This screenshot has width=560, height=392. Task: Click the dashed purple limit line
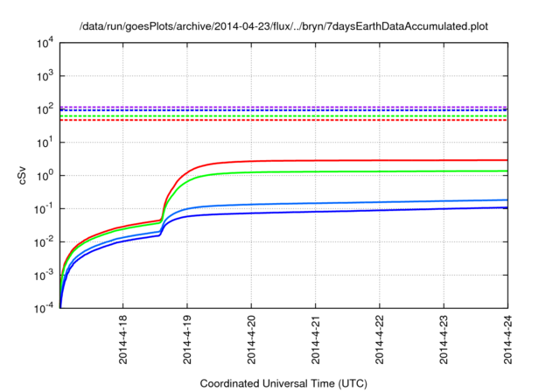point(283,107)
